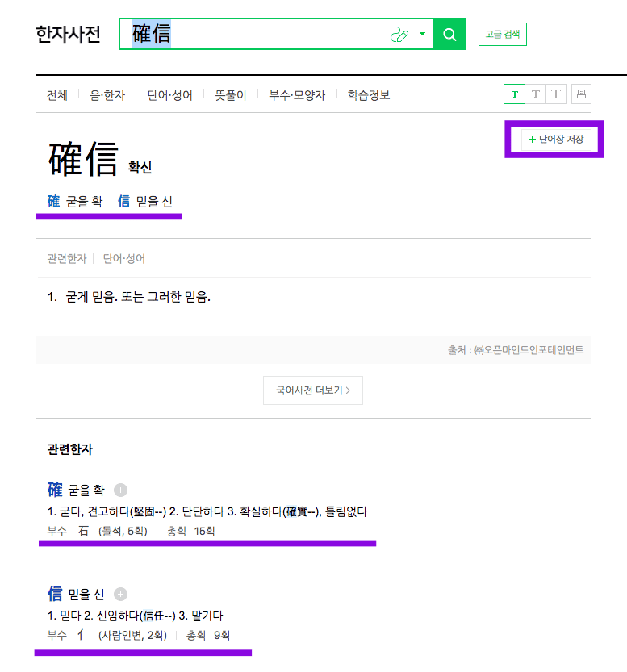Open the 학습정보 tab

click(369, 95)
